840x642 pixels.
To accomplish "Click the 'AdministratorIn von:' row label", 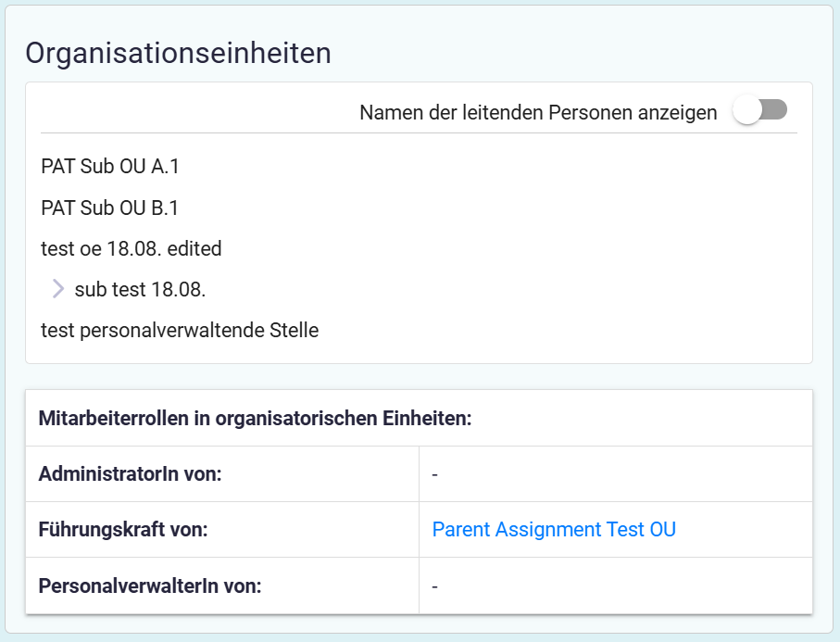I will pos(131,474).
